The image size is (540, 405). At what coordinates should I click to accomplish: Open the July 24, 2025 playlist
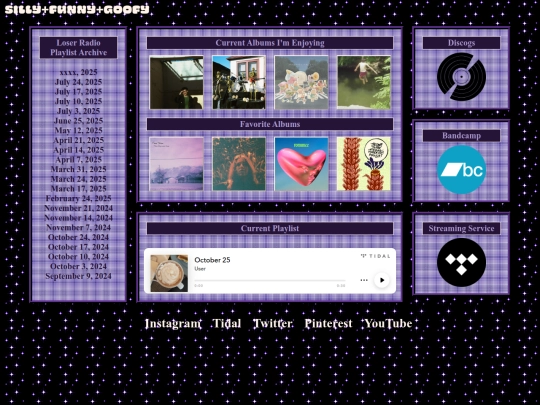click(x=79, y=82)
